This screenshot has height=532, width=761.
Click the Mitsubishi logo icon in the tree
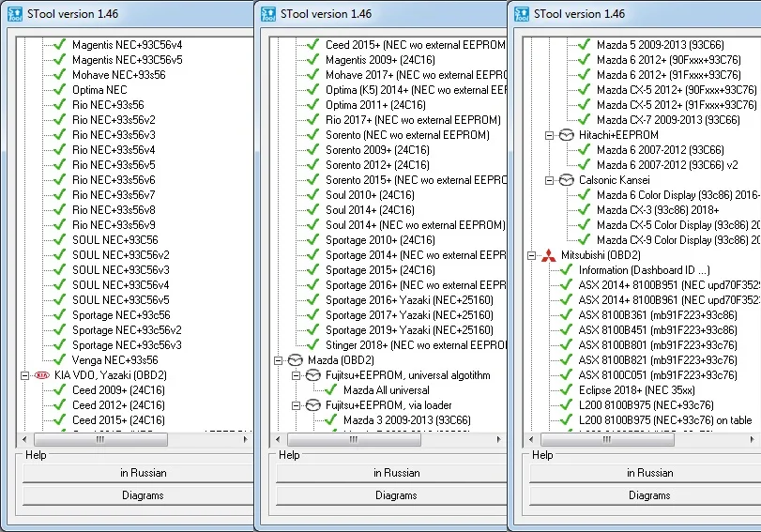tap(549, 255)
